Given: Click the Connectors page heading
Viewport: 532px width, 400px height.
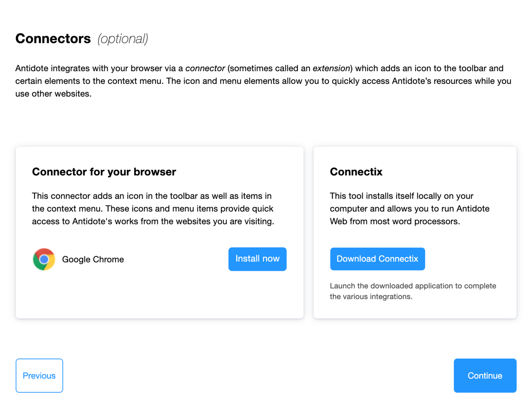Looking at the screenshot, I should [x=53, y=39].
